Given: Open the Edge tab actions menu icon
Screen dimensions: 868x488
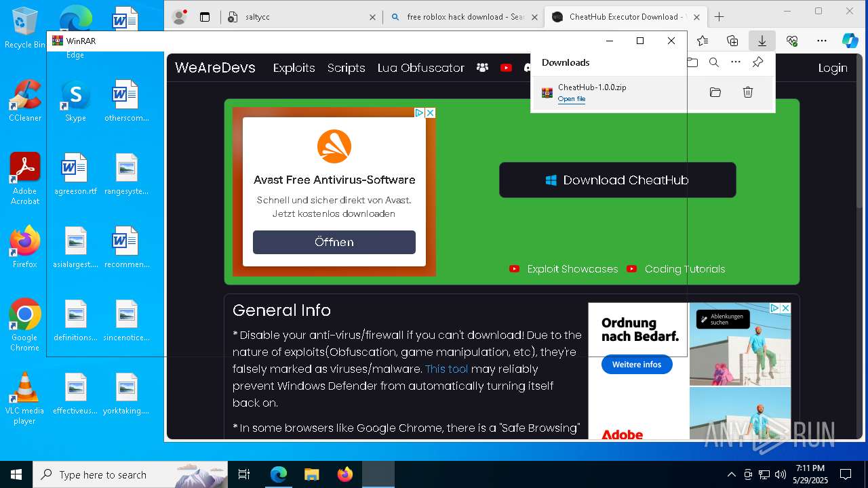Looking at the screenshot, I should [x=205, y=17].
